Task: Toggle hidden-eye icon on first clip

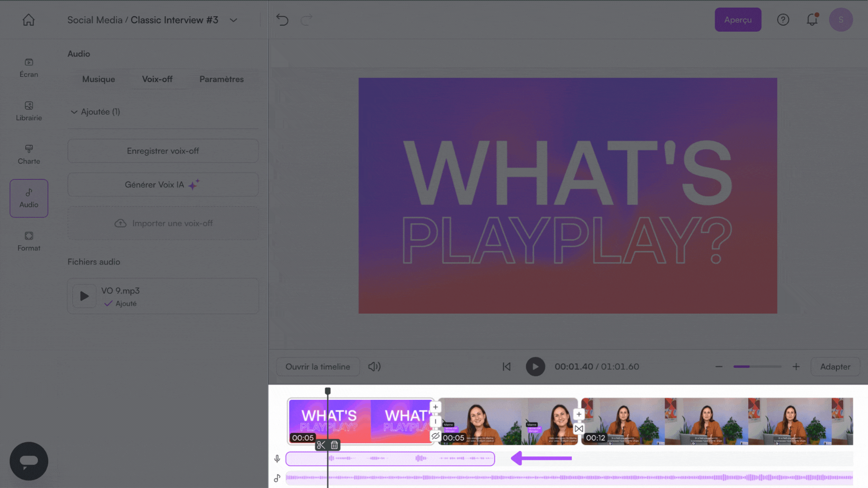Action: tap(435, 436)
